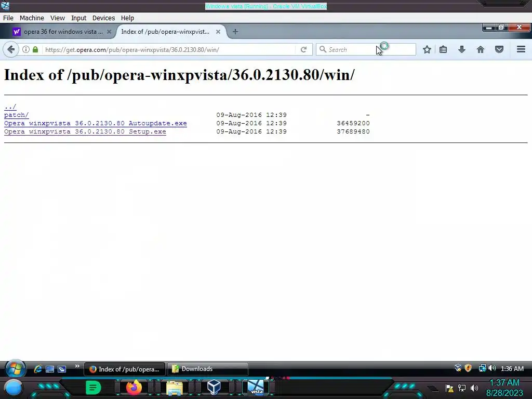This screenshot has height=399, width=532.
Task: Click Show Desktop icon in Quick Launch
Action: tap(50, 369)
